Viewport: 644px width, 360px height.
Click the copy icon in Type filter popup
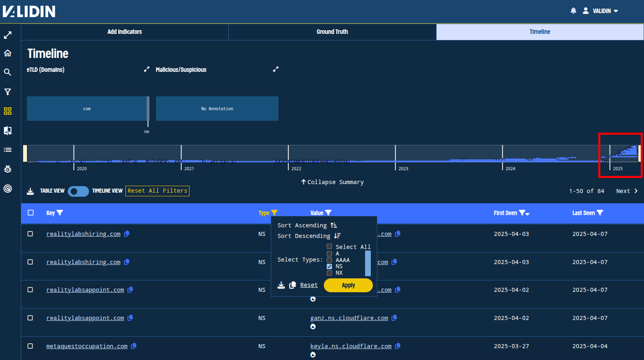[292, 285]
